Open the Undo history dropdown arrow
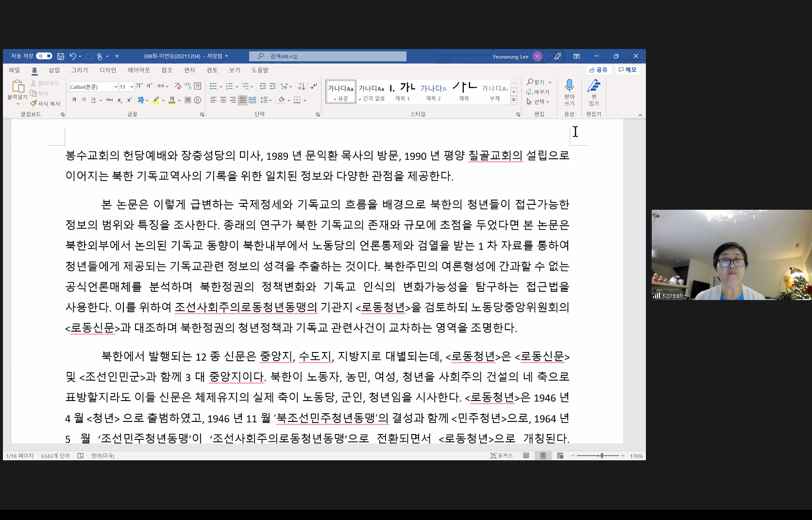Viewport: 812px width, 520px height. [80, 56]
